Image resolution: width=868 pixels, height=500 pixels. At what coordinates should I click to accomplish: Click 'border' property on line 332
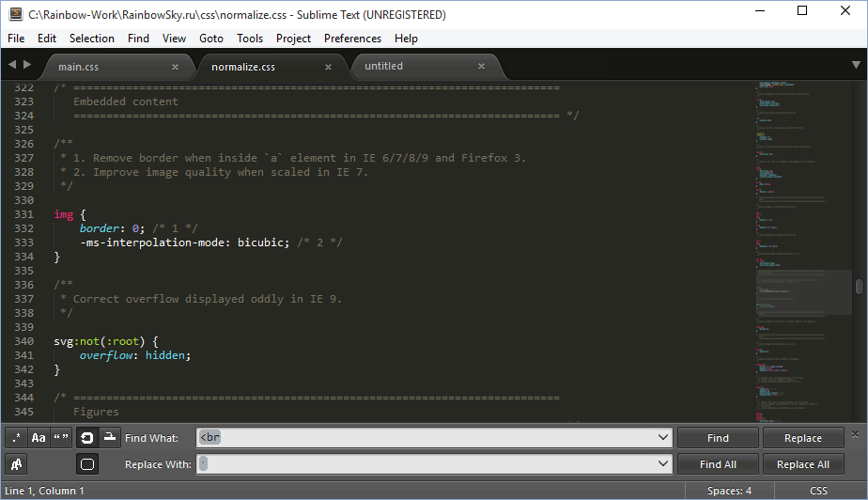[x=99, y=228]
